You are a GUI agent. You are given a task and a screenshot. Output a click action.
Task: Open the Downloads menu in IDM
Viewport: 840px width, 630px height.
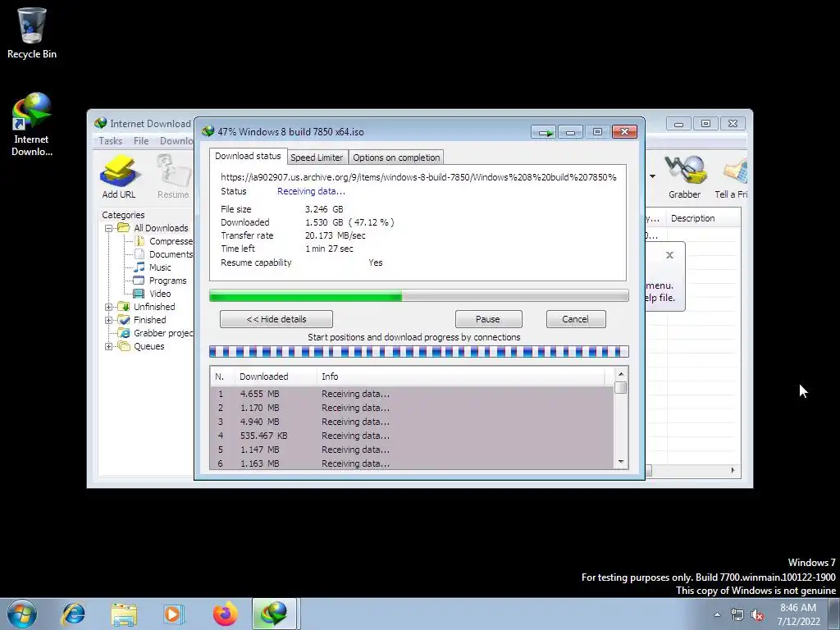[176, 141]
